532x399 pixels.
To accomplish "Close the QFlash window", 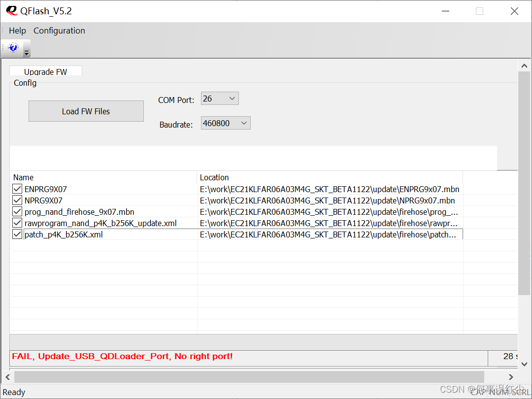I will (x=514, y=11).
